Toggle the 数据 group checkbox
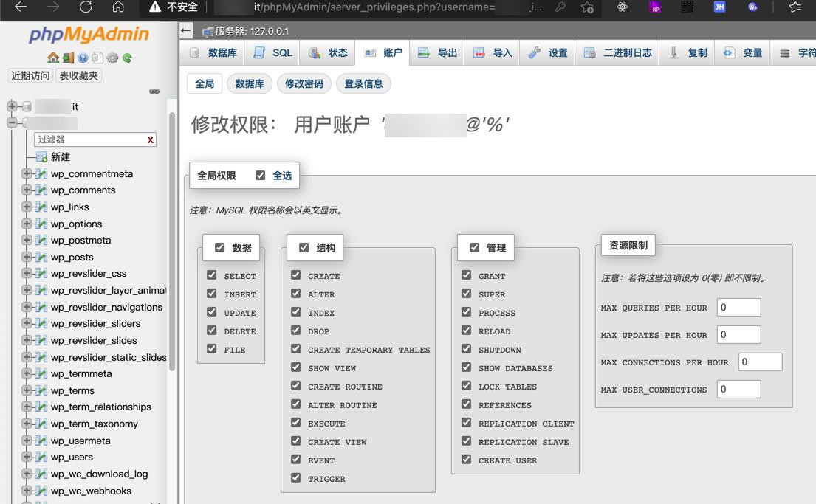816x504 pixels. click(219, 248)
